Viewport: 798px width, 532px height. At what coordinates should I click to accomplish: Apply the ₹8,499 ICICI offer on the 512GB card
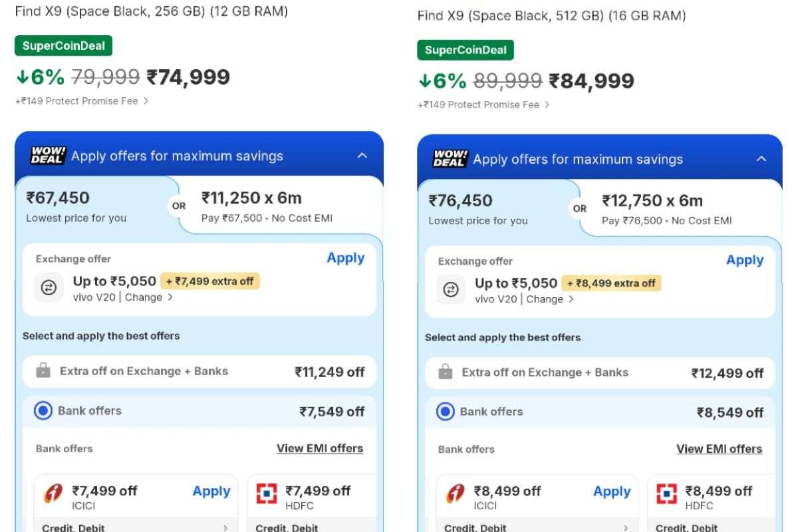(611, 491)
